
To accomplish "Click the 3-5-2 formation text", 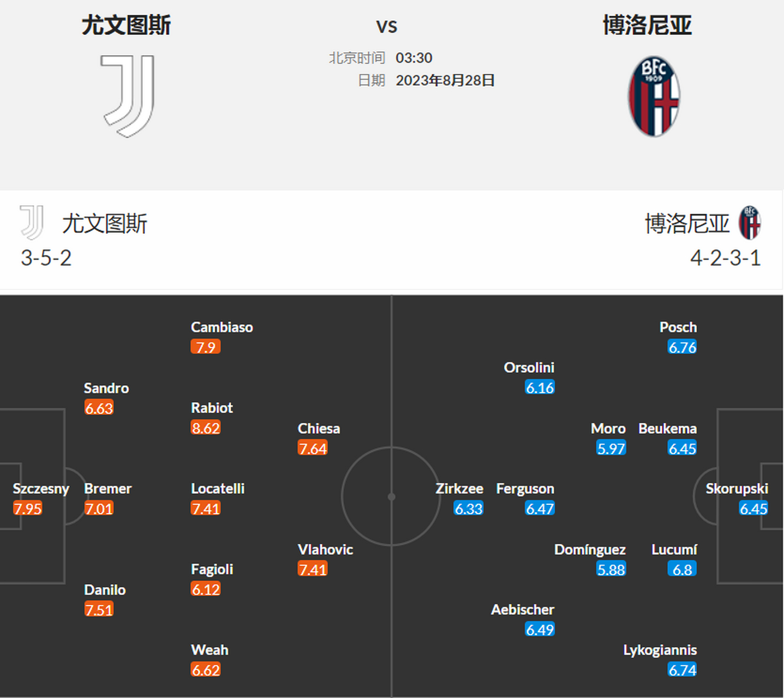I will (x=46, y=258).
